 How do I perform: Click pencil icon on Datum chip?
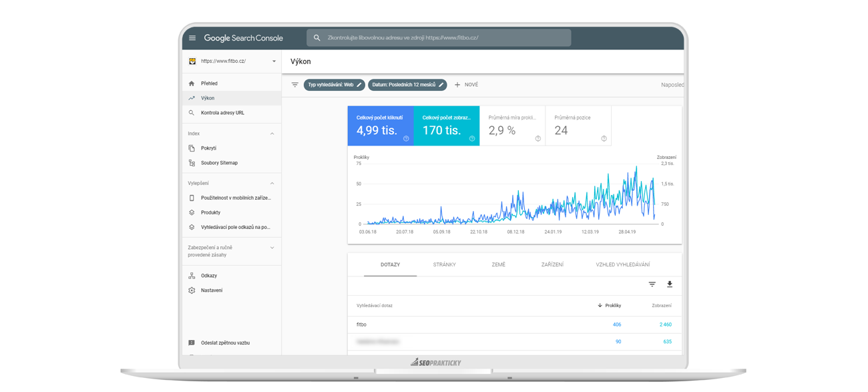[441, 85]
